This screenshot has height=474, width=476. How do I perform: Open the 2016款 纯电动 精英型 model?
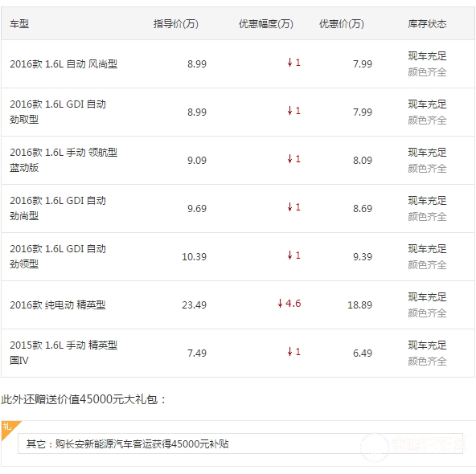click(58, 304)
